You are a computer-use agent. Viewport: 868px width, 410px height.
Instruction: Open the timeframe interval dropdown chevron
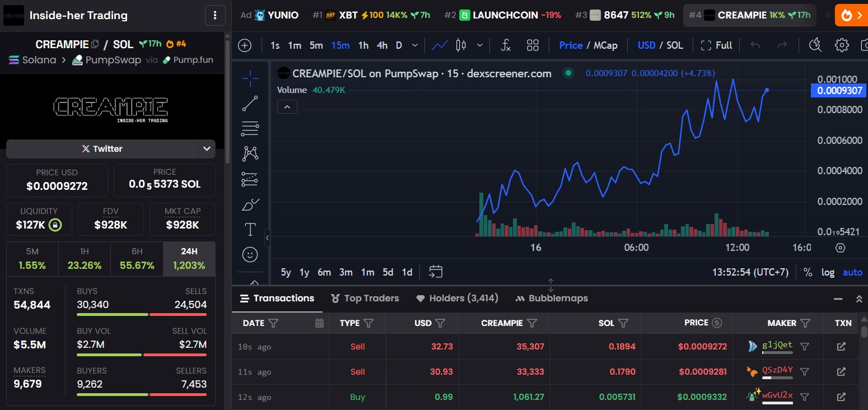(x=414, y=45)
